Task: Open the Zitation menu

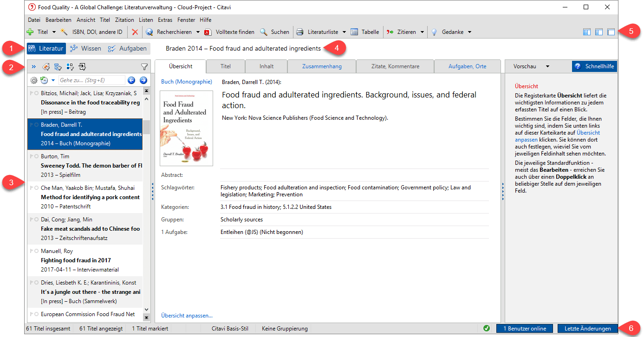Action: point(124,20)
